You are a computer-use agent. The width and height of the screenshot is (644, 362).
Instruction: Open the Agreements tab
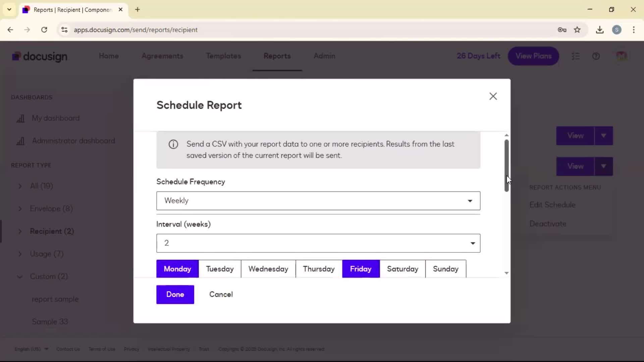pos(162,56)
